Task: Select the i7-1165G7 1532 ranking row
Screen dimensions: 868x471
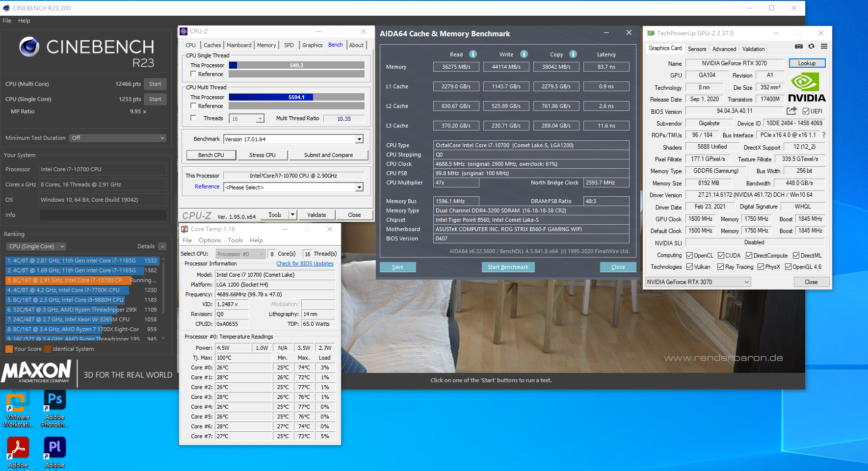Action: click(x=82, y=261)
